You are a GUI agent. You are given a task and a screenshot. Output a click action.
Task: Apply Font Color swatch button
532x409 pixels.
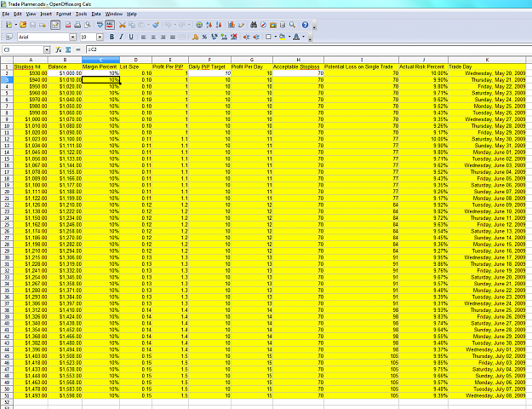(296, 37)
